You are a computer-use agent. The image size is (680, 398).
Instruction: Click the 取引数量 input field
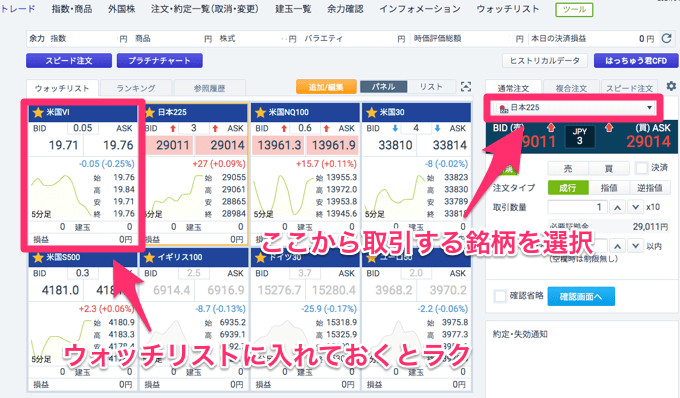(x=578, y=207)
